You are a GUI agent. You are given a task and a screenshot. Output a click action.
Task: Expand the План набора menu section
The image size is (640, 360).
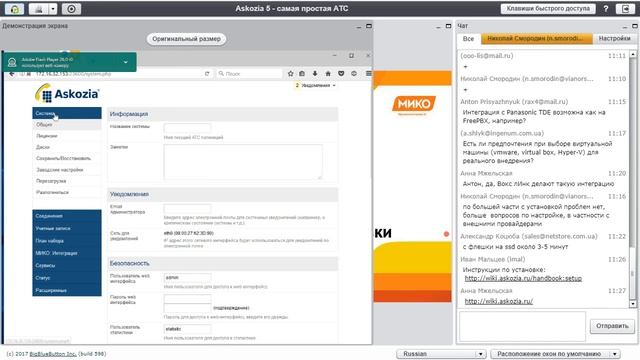pyautogui.click(x=67, y=241)
